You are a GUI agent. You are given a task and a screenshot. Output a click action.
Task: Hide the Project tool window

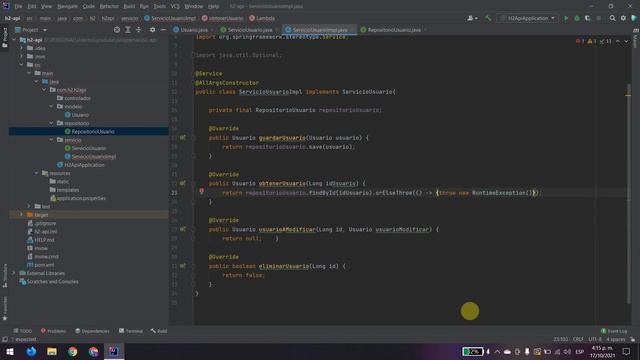coord(163,30)
